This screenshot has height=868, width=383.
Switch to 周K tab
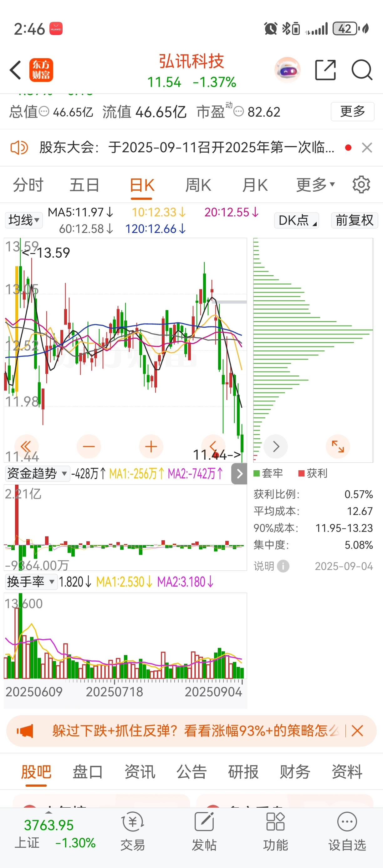[198, 185]
